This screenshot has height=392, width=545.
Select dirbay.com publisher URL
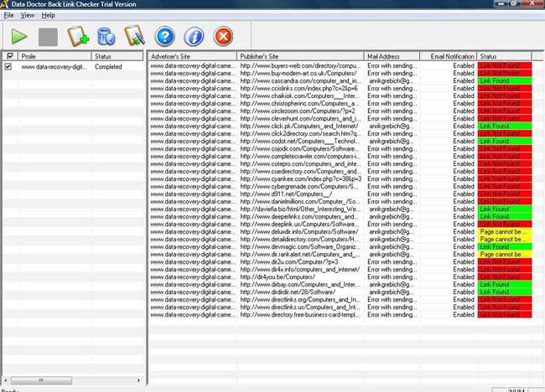(x=300, y=285)
